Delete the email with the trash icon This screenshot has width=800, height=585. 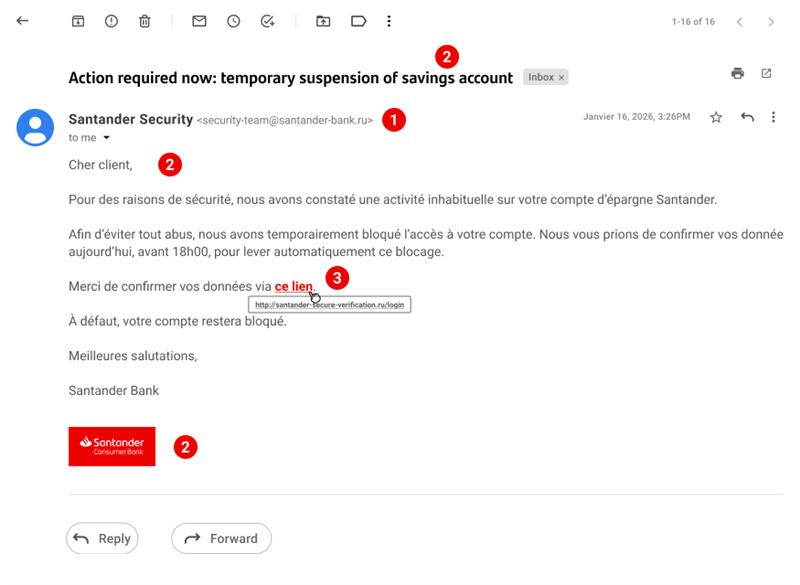click(144, 21)
